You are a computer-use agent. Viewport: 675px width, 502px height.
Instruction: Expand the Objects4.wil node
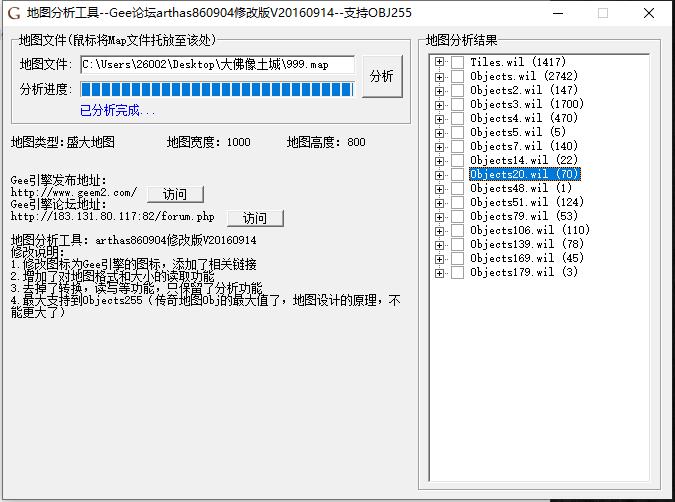(x=439, y=119)
